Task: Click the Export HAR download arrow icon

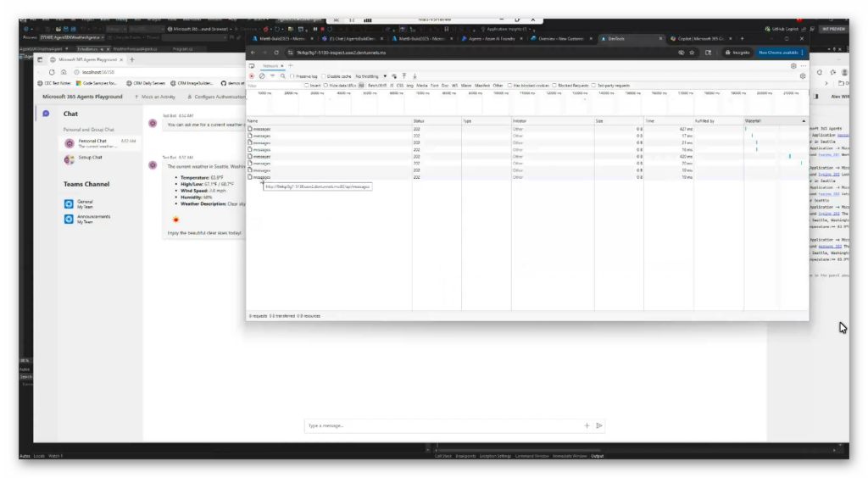Action: coord(415,76)
